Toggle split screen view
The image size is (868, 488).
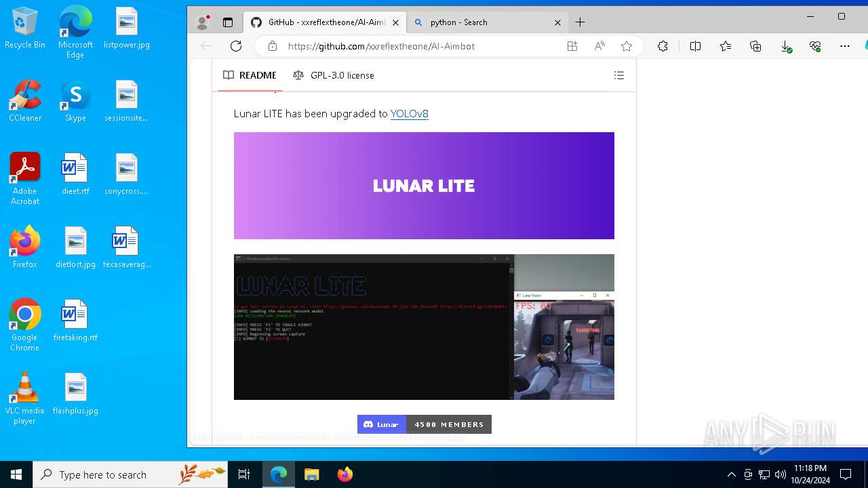pyautogui.click(x=695, y=46)
